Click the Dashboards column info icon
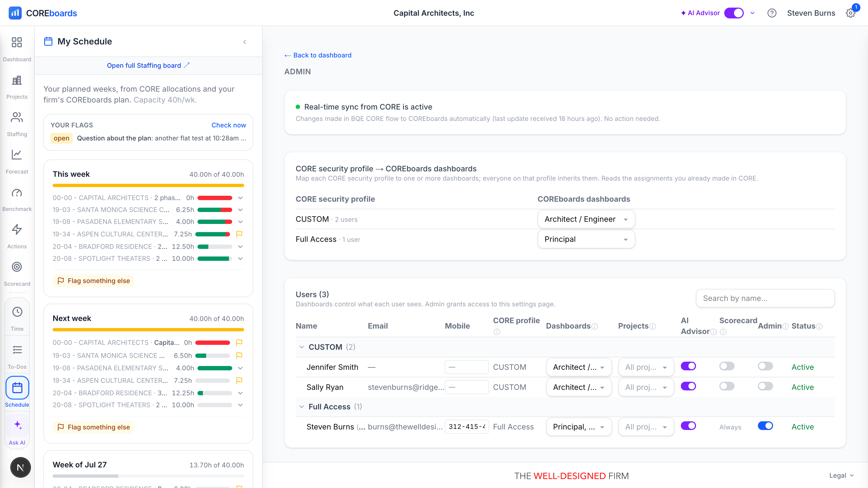This screenshot has height=488, width=868. coord(595,326)
